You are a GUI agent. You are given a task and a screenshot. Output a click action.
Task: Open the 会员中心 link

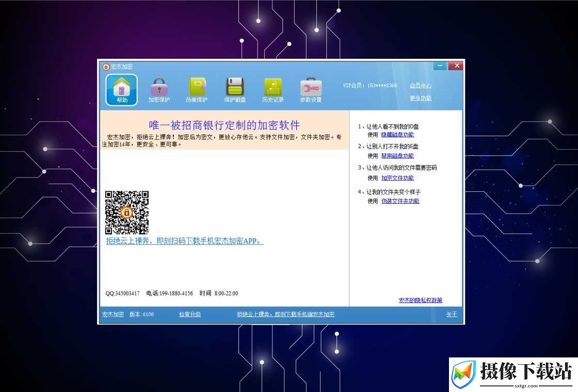(x=421, y=86)
